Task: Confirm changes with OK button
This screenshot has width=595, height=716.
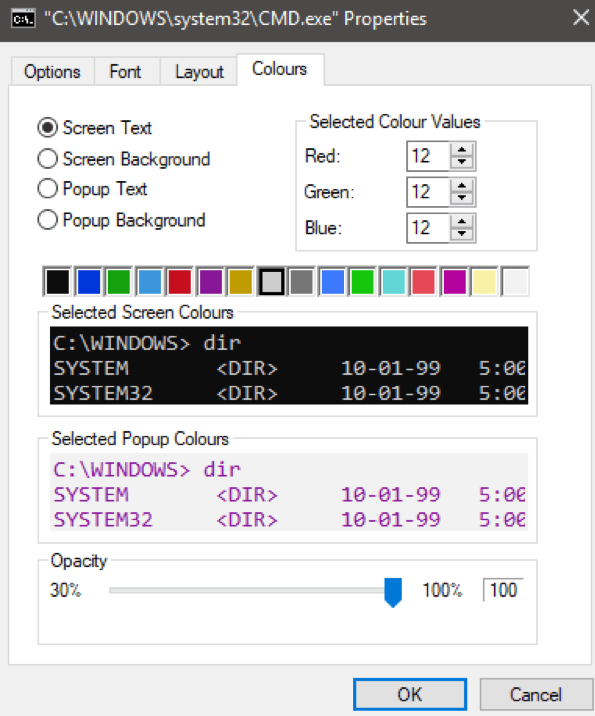Action: [x=410, y=694]
